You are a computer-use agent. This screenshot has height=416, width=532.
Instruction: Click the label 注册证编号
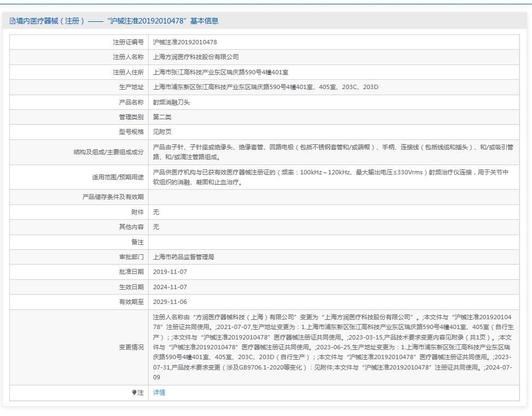coord(128,42)
